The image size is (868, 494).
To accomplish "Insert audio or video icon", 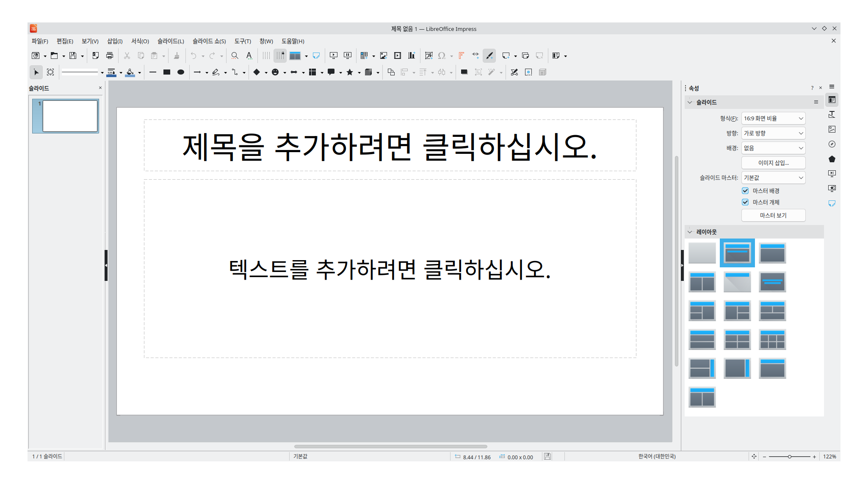I will [398, 56].
